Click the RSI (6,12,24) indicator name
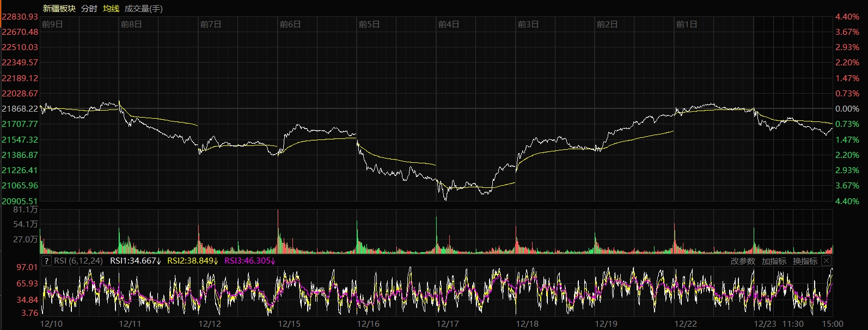Image resolution: width=868 pixels, height=330 pixels. (78, 261)
